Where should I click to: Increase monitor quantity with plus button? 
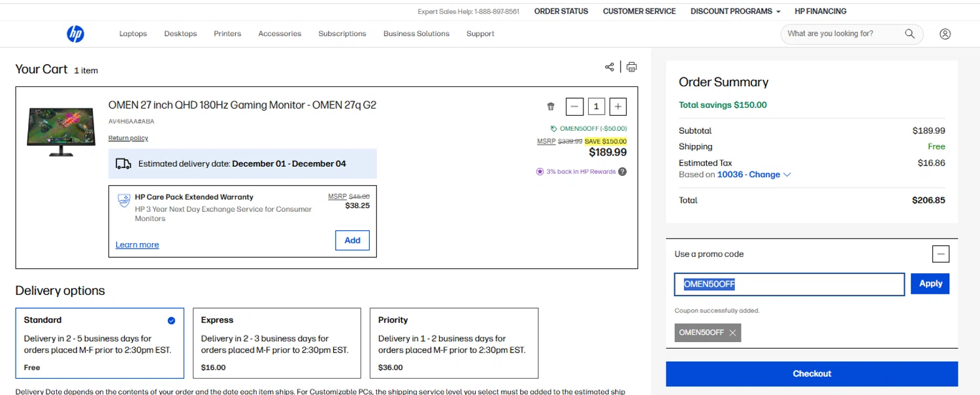618,107
